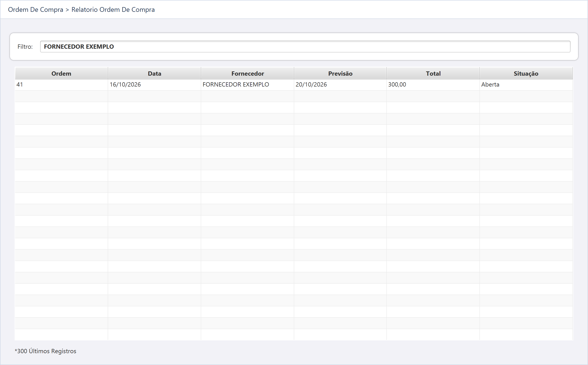Click FORNECEDOR EXEMPLO in the table row
Image resolution: width=588 pixels, height=365 pixels.
(x=247, y=85)
